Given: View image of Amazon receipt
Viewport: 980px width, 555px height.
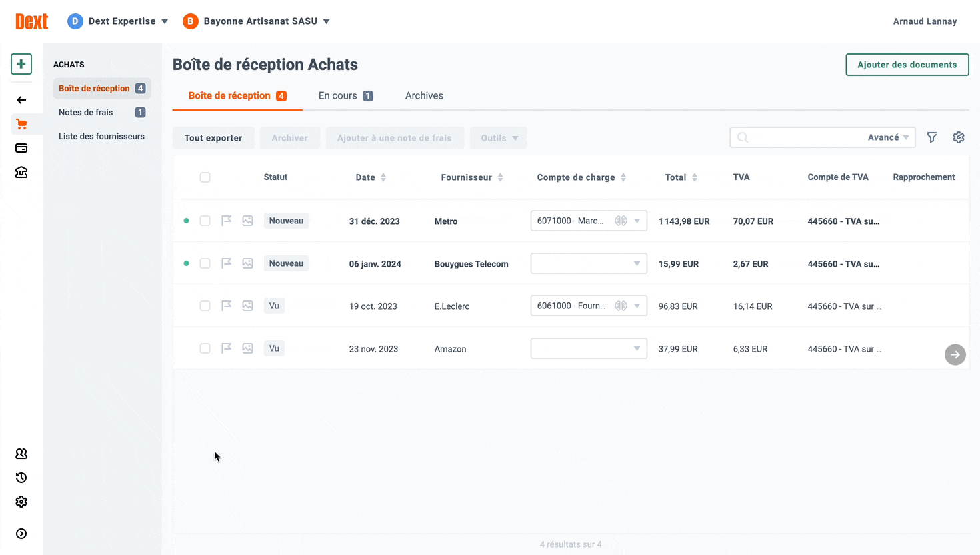Looking at the screenshot, I should click(248, 348).
